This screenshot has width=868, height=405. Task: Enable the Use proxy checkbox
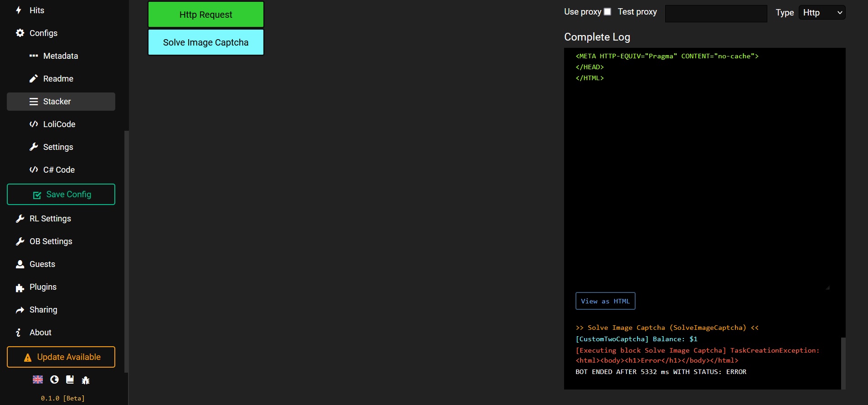tap(607, 12)
